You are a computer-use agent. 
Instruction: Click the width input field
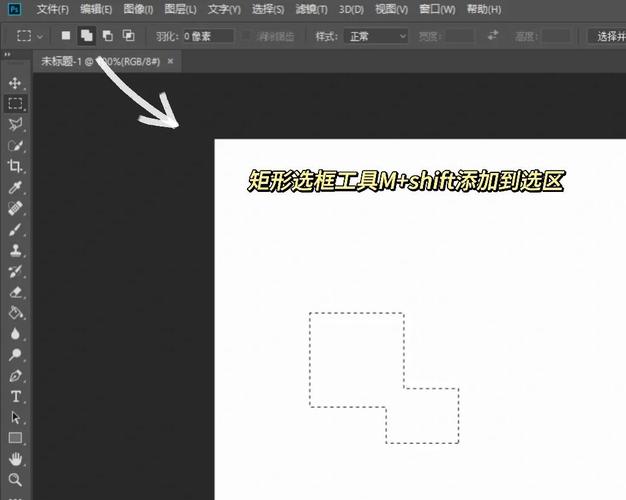point(459,36)
